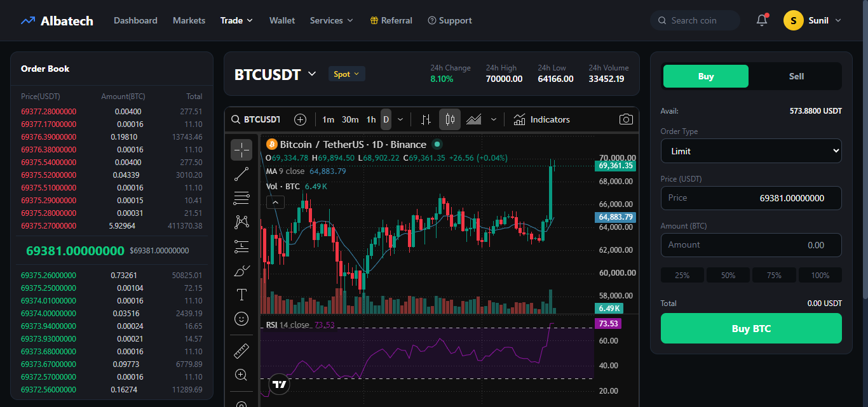
Task: Go to the Dashboard page
Action: pos(135,20)
